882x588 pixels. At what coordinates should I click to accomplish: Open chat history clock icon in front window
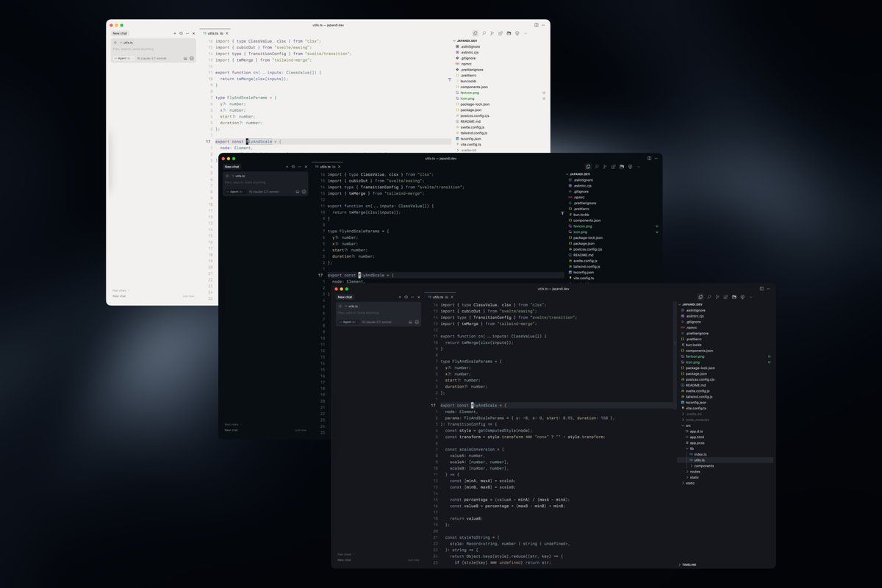pos(406,297)
